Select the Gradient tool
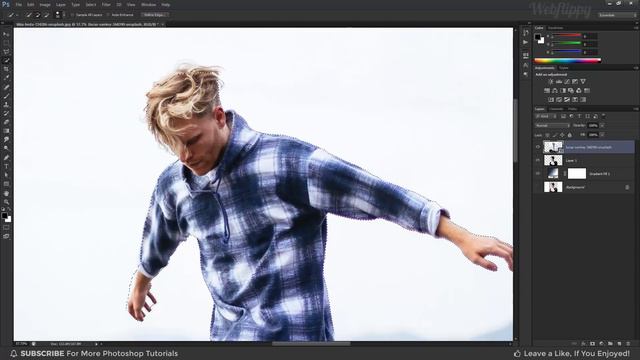This screenshot has height=360, width=640. point(6,131)
